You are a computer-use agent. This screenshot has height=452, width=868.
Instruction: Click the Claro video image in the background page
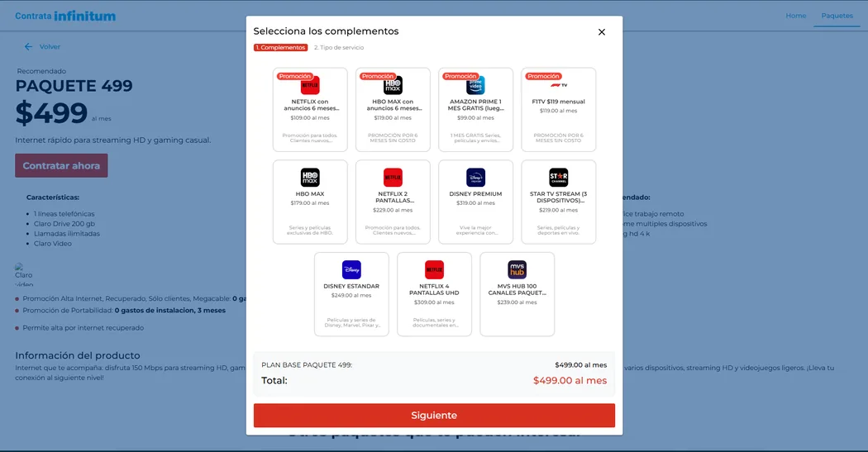coord(24,274)
